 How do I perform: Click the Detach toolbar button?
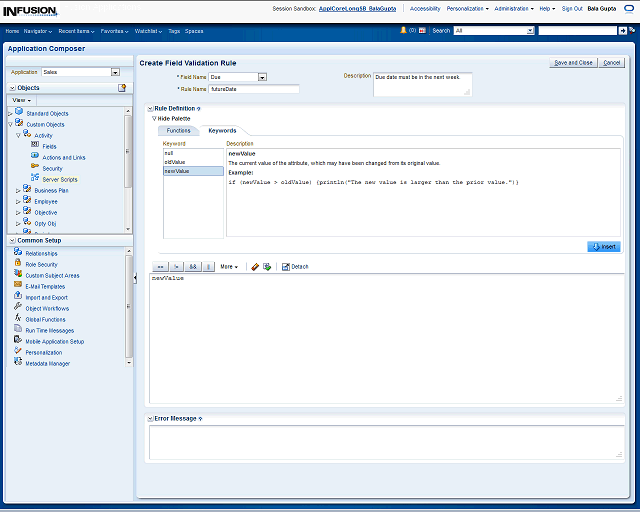tap(295, 267)
